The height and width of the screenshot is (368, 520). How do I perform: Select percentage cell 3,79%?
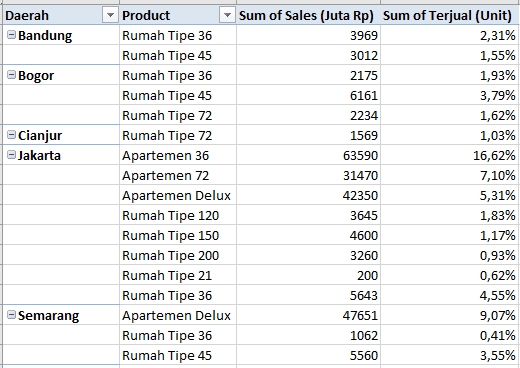pos(450,95)
